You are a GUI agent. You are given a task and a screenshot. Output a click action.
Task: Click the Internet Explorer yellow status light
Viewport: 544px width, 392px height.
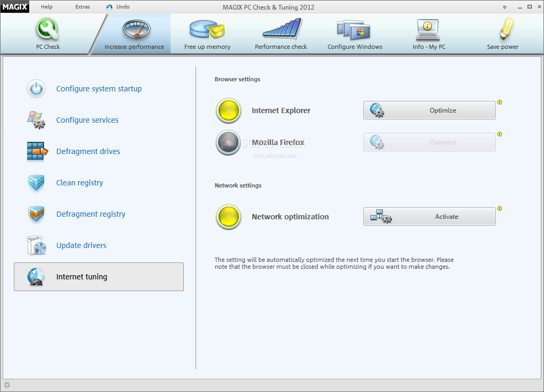click(228, 110)
